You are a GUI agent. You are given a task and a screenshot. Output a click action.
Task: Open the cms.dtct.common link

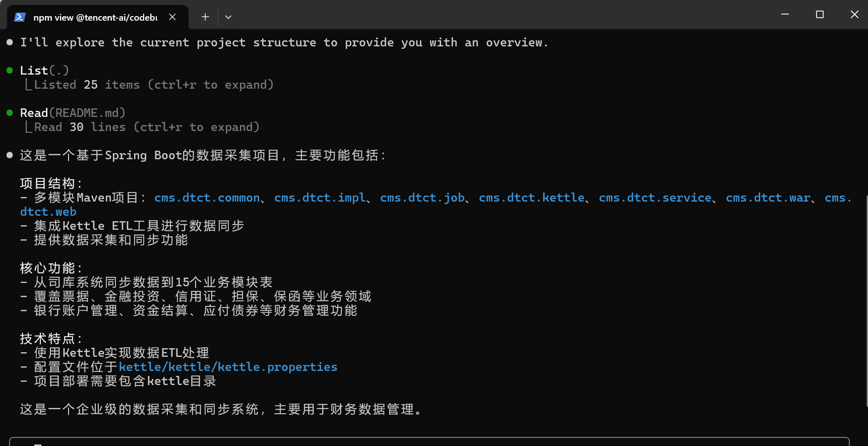click(x=207, y=198)
